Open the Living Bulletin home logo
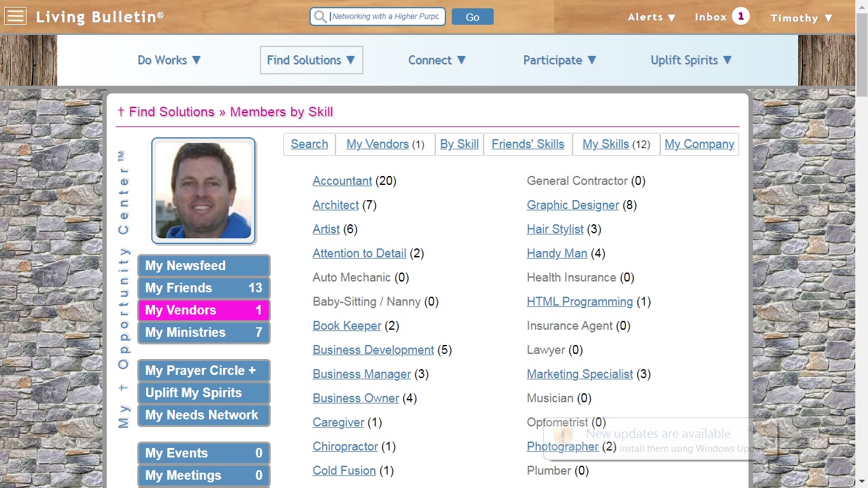This screenshot has height=488, width=868. tap(100, 17)
